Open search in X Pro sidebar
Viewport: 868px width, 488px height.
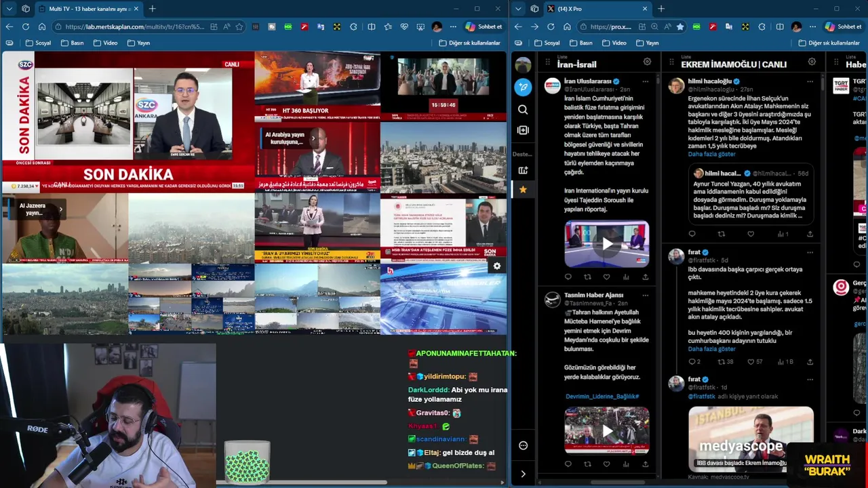[523, 110]
